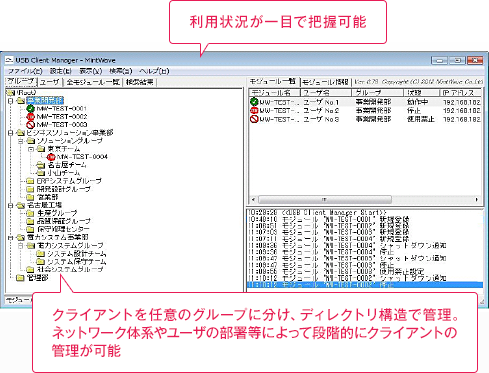489x373 pixels.
Task: Click the 動作中 status cell
Action: pyautogui.click(x=417, y=102)
